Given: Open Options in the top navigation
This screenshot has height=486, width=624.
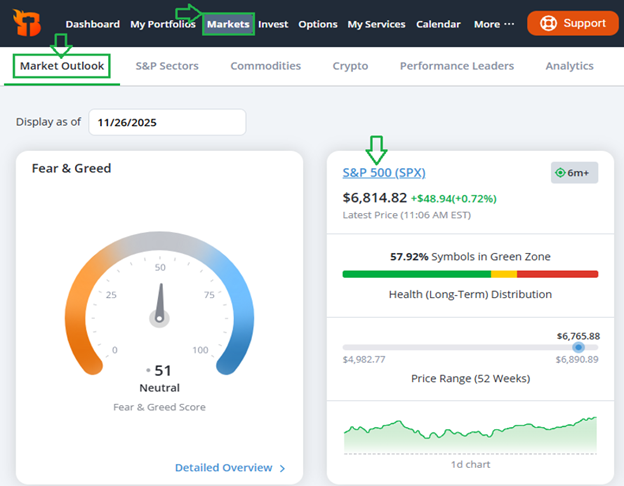Looking at the screenshot, I should 318,24.
